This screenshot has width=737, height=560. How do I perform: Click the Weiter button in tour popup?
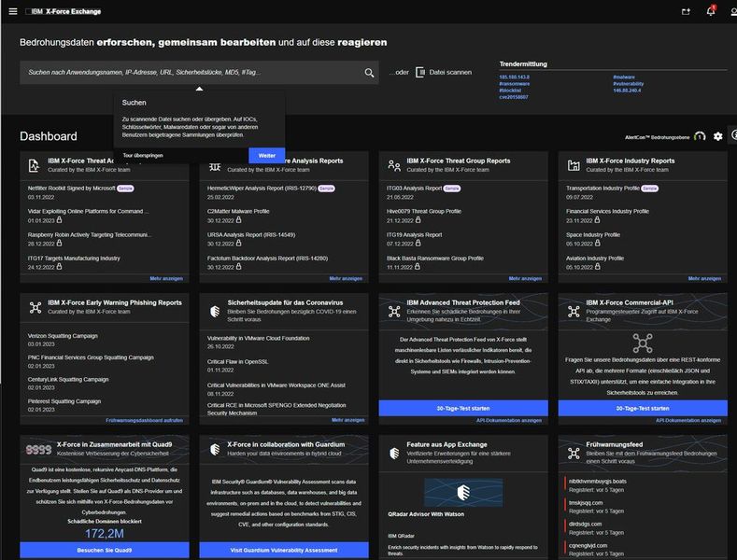tap(266, 156)
